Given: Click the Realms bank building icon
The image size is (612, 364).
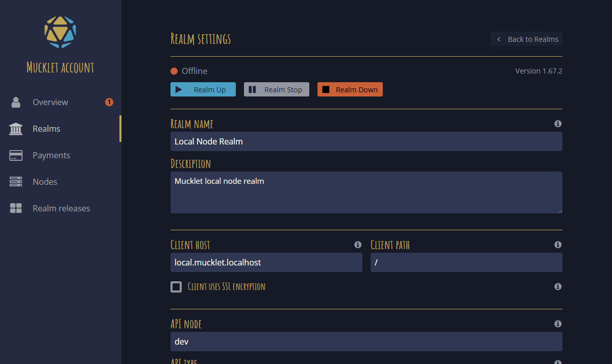Looking at the screenshot, I should coord(16,129).
